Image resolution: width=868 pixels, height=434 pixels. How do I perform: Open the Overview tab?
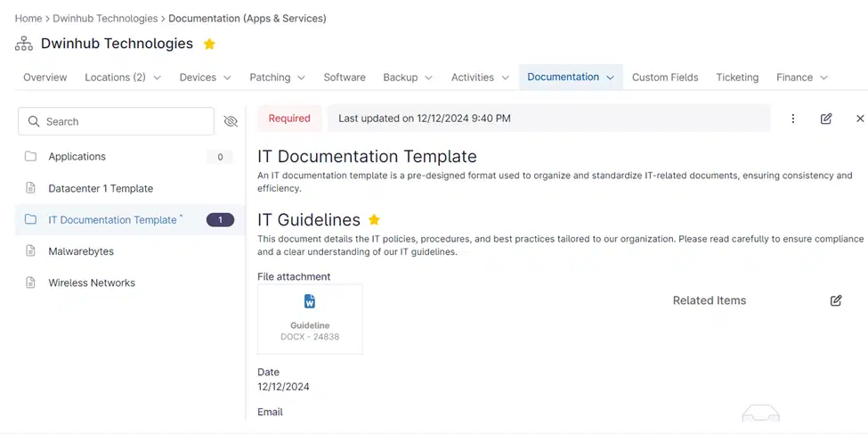(45, 78)
